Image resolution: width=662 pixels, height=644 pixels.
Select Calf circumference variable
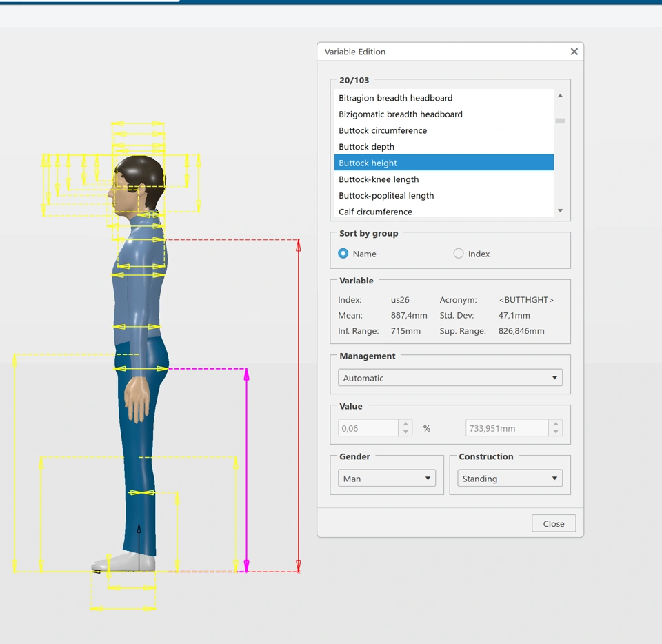point(443,211)
